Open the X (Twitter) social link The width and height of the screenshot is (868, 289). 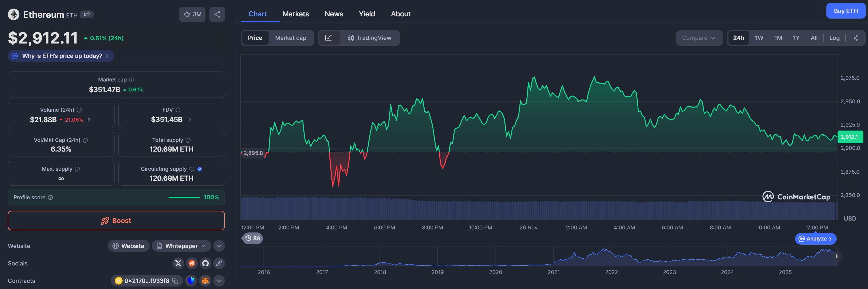tap(178, 263)
